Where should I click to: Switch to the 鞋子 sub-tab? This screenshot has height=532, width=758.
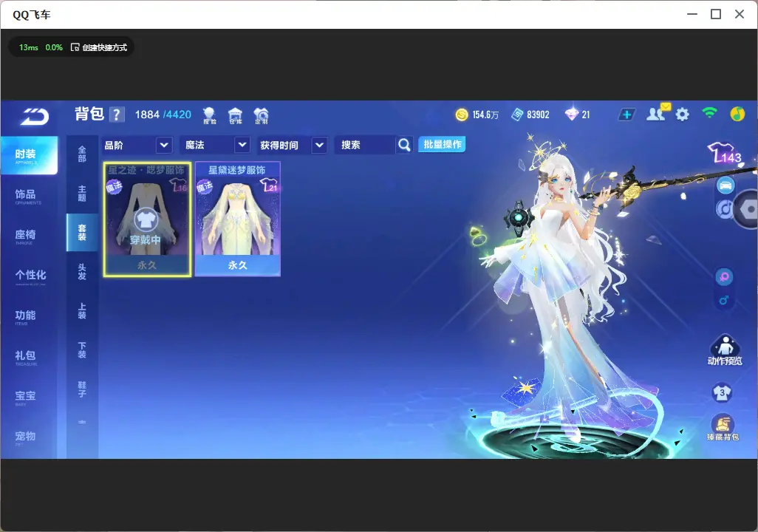tap(82, 389)
